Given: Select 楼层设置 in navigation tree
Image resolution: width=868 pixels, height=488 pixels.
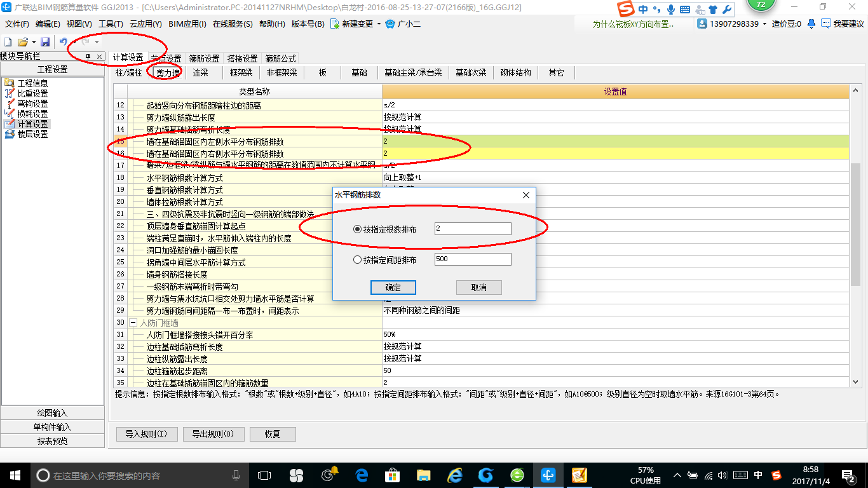Looking at the screenshot, I should pos(32,134).
